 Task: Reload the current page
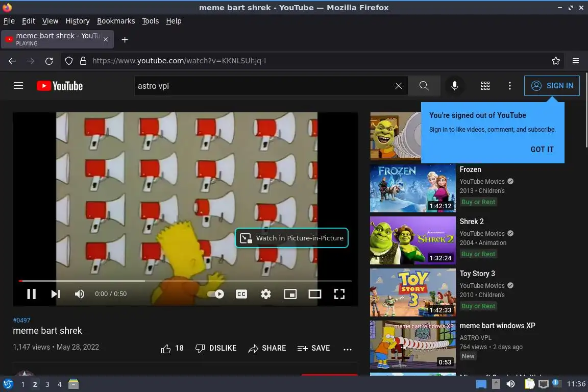click(49, 61)
